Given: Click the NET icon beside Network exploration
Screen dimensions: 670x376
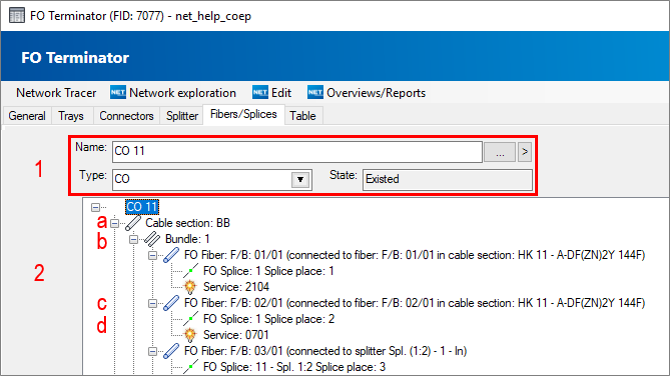Looking at the screenshot, I should pyautogui.click(x=118, y=92).
